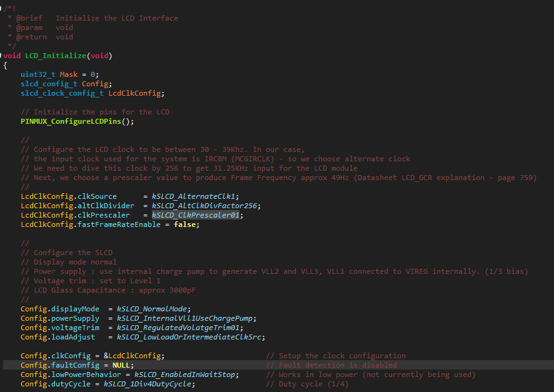
Task: Collapse the doc comment block fold marker
Action: tap(1, 9)
